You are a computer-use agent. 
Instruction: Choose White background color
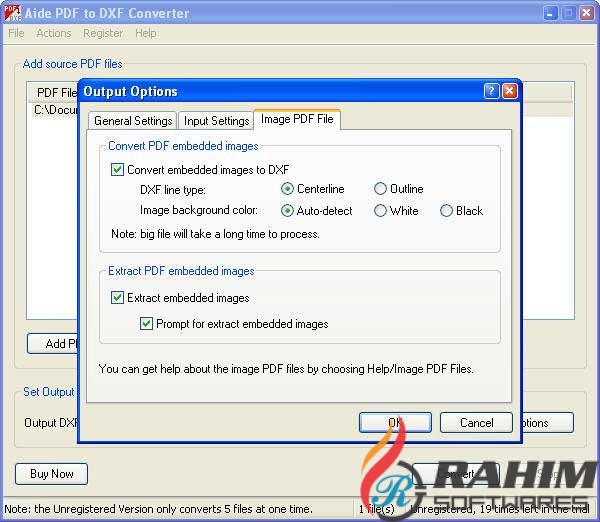pos(380,210)
